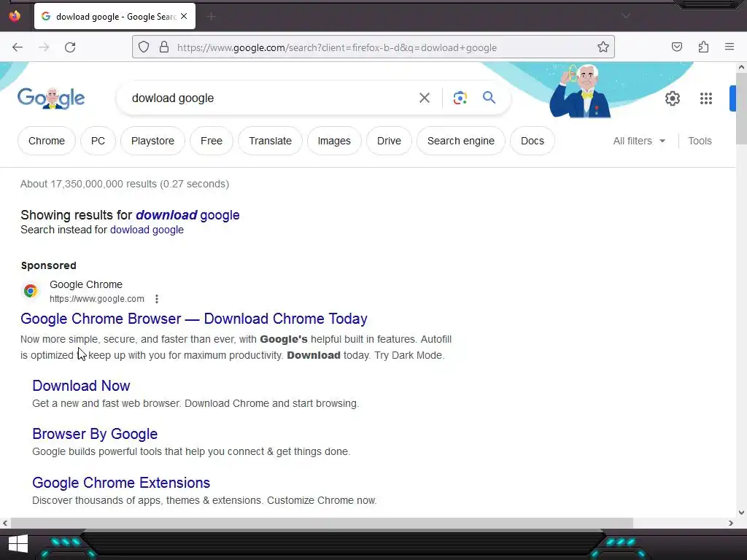Open Google quick settings gear
The image size is (747, 560).
672,98
